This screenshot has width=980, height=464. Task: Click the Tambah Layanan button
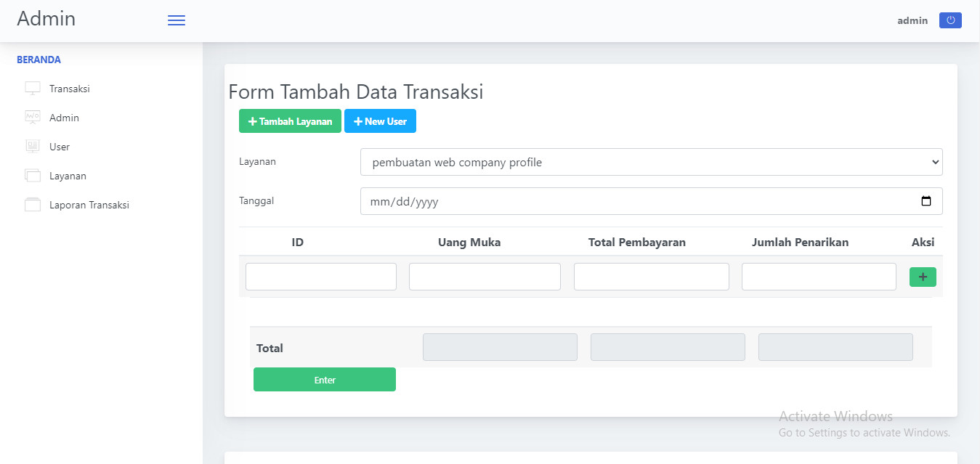point(290,121)
